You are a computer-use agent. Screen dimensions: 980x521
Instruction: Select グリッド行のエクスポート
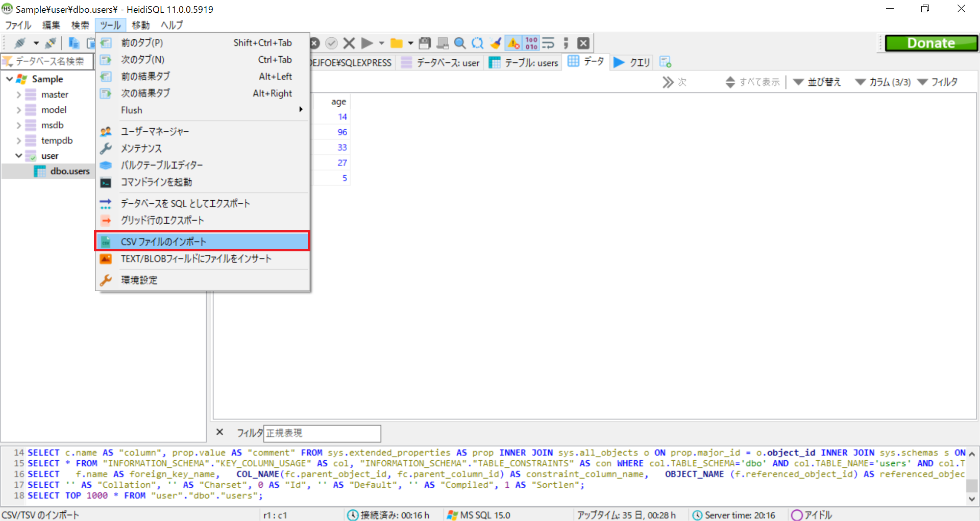[203, 221]
